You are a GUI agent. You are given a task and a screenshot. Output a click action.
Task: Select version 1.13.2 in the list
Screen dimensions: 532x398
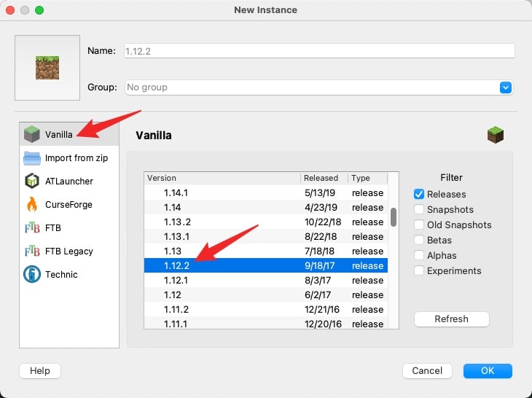point(266,222)
